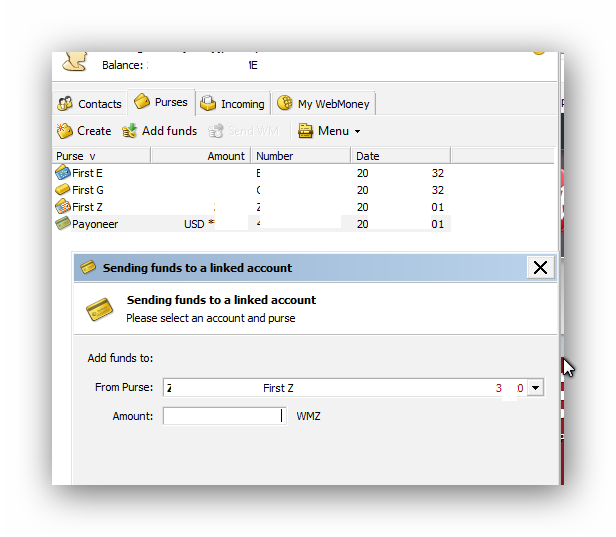Expand the From Purse dropdown arrow
The height and width of the screenshot is (537, 616).
coord(535,388)
